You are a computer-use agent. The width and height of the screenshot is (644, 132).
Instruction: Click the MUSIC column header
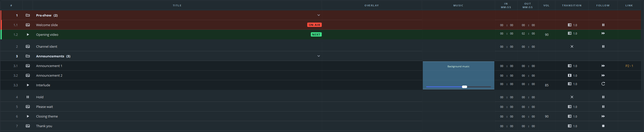click(458, 5)
